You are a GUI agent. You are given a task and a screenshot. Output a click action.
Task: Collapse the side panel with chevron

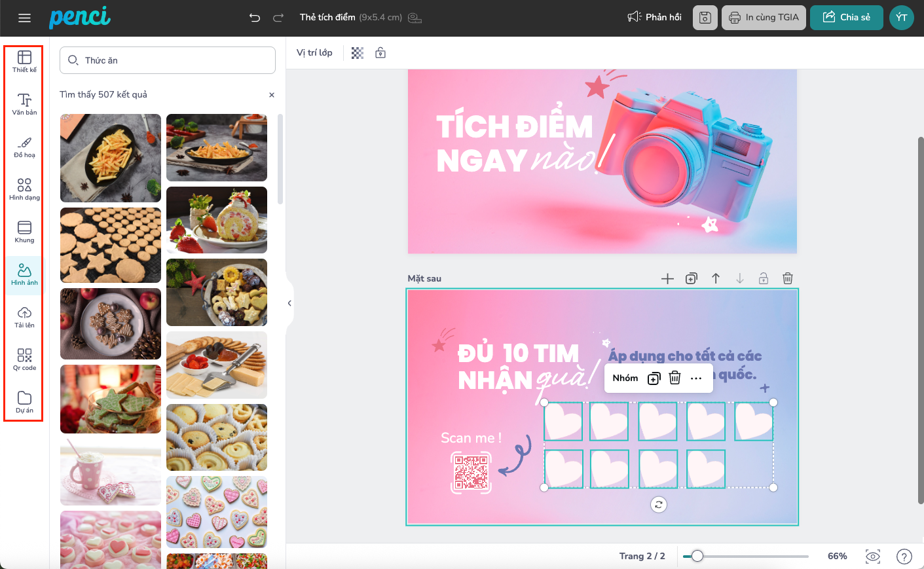coord(289,303)
